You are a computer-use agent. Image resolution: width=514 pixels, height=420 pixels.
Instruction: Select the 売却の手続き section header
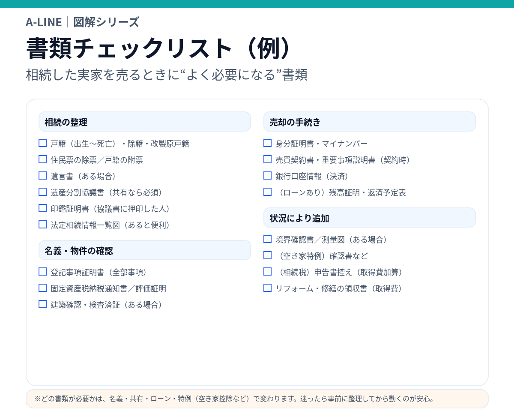point(369,122)
